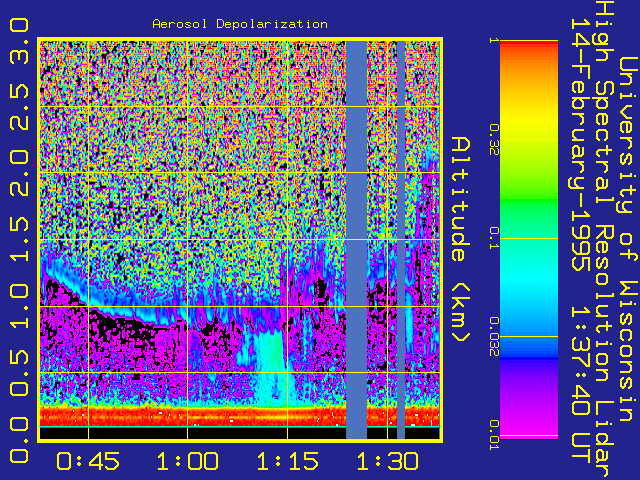Click the "Altitude (km)" axis label

[x=461, y=240]
